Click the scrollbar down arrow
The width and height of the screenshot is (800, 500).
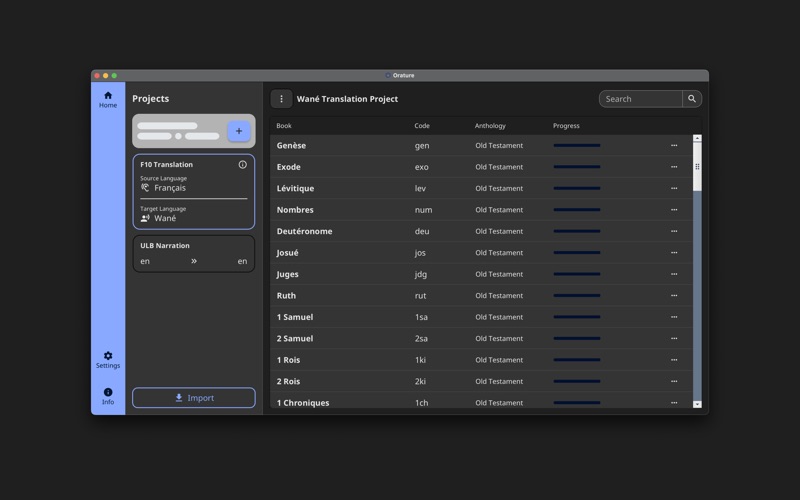click(697, 404)
